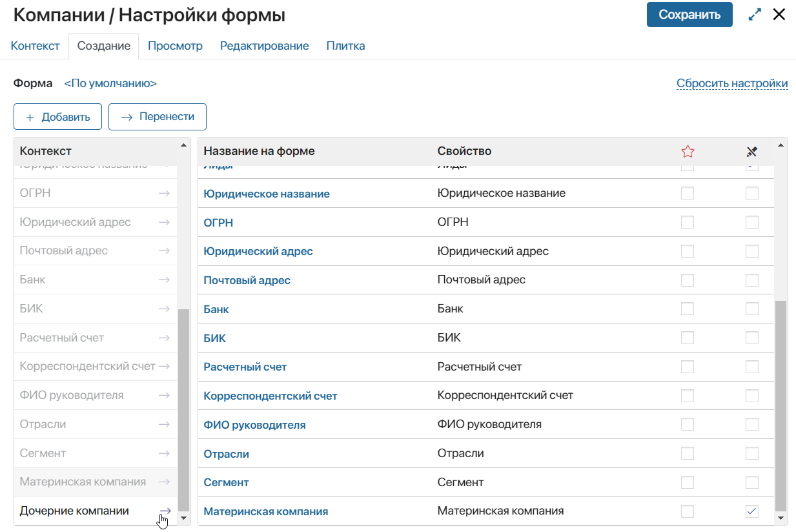Screen dimensions: 796x532
Task: Click Контекст list scroll-down arrow
Action: click(x=183, y=518)
